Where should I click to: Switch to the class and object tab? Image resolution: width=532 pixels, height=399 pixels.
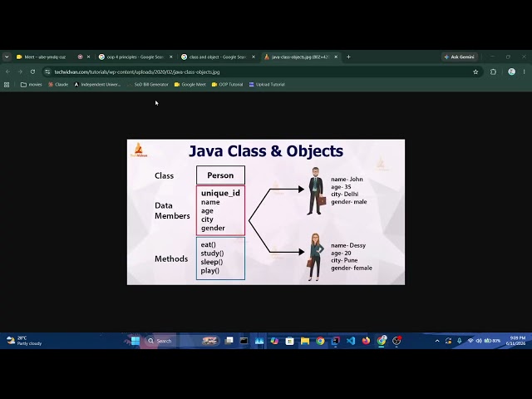[x=218, y=57]
